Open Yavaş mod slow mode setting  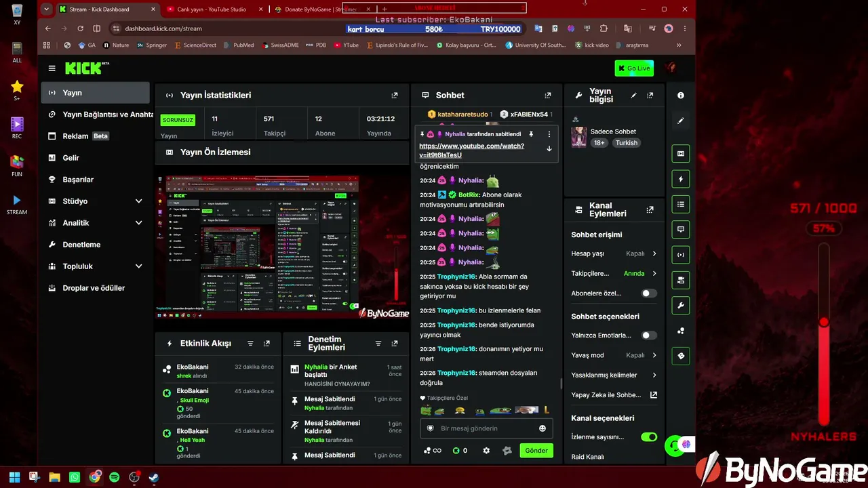pos(614,355)
